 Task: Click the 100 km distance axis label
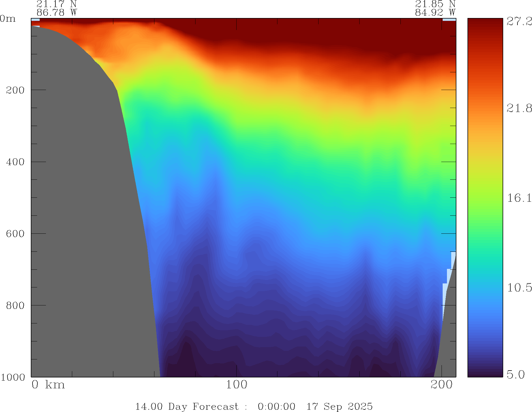coord(236,385)
